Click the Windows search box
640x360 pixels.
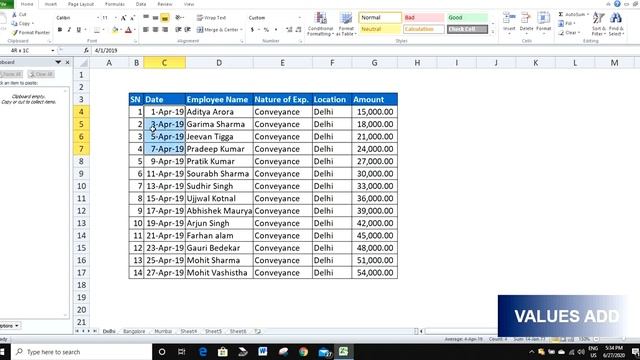click(82, 352)
